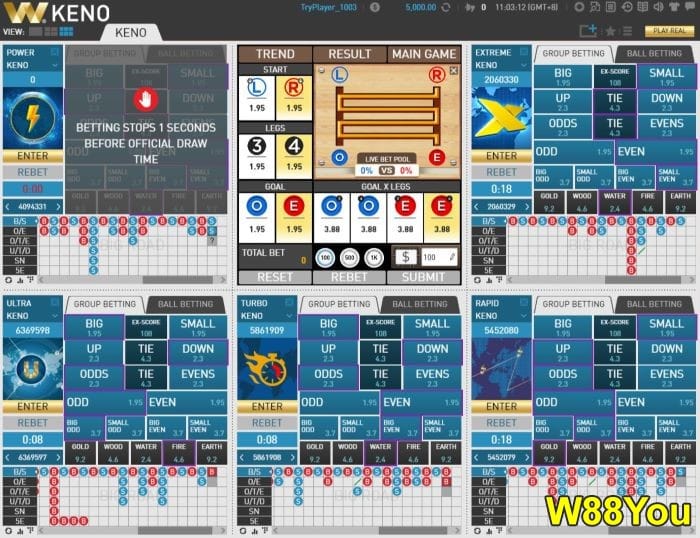
Task: Slide the Extreme Keno roadmap scrollbar
Action: click(643, 280)
